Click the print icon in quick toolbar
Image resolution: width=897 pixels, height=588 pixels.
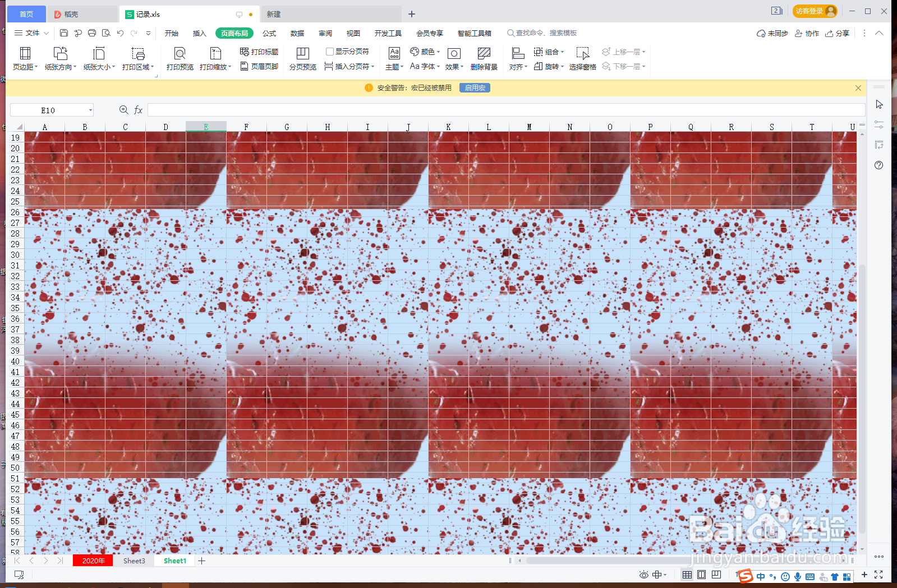(x=92, y=33)
